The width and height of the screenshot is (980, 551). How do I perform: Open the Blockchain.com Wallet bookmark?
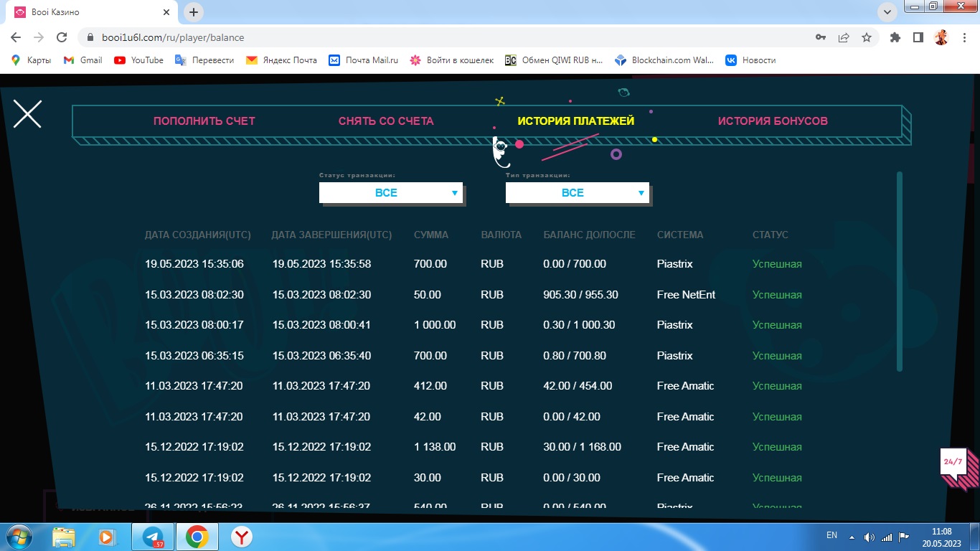point(664,60)
